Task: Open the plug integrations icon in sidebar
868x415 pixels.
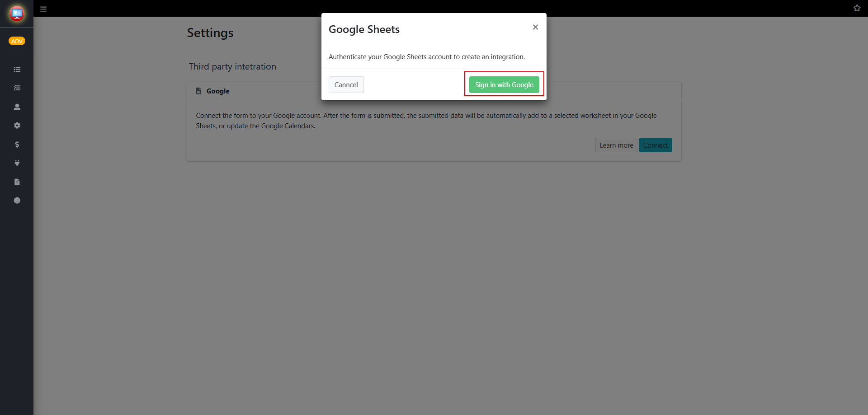Action: pyautogui.click(x=17, y=163)
